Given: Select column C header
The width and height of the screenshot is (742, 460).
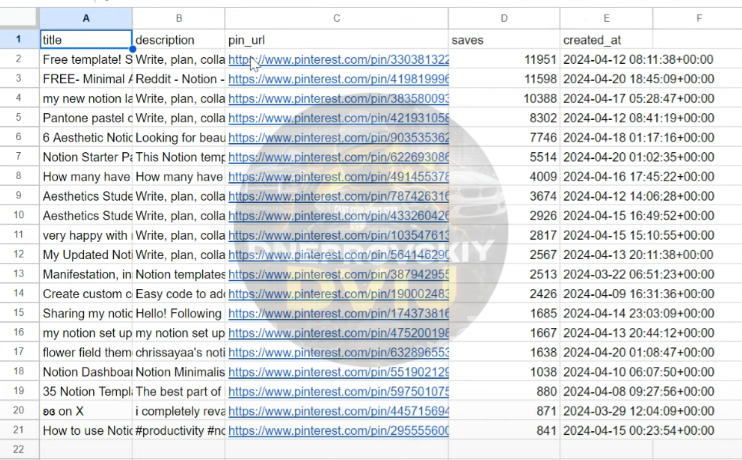Looking at the screenshot, I should click(x=336, y=18).
